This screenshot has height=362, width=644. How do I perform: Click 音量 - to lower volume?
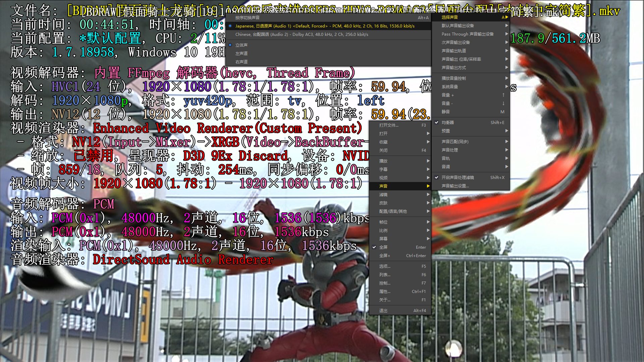coord(471,103)
